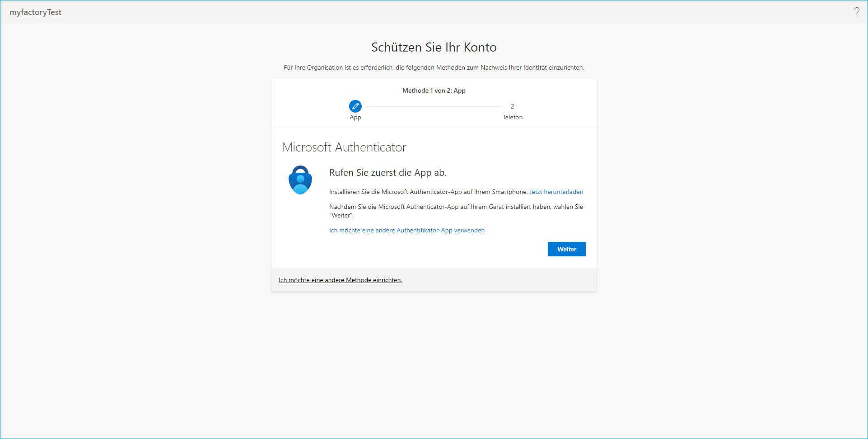
Task: Click the Microsoft Authenticator heading
Action: click(344, 147)
